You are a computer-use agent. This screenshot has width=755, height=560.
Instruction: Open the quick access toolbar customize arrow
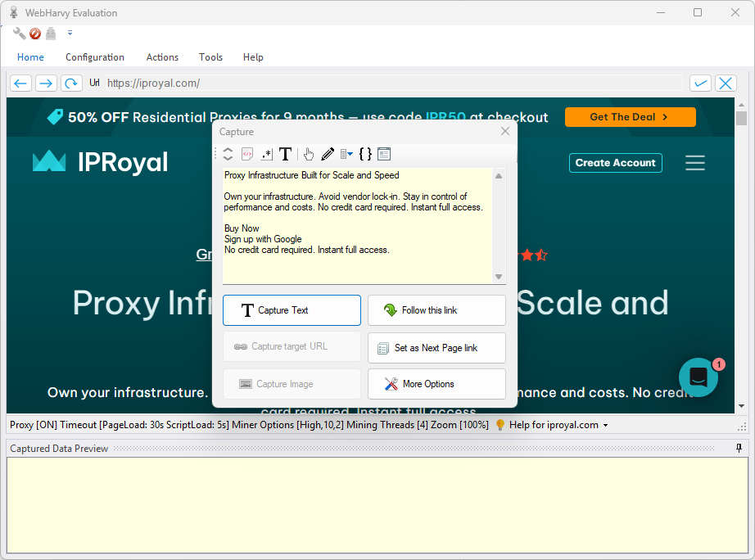[x=70, y=34]
